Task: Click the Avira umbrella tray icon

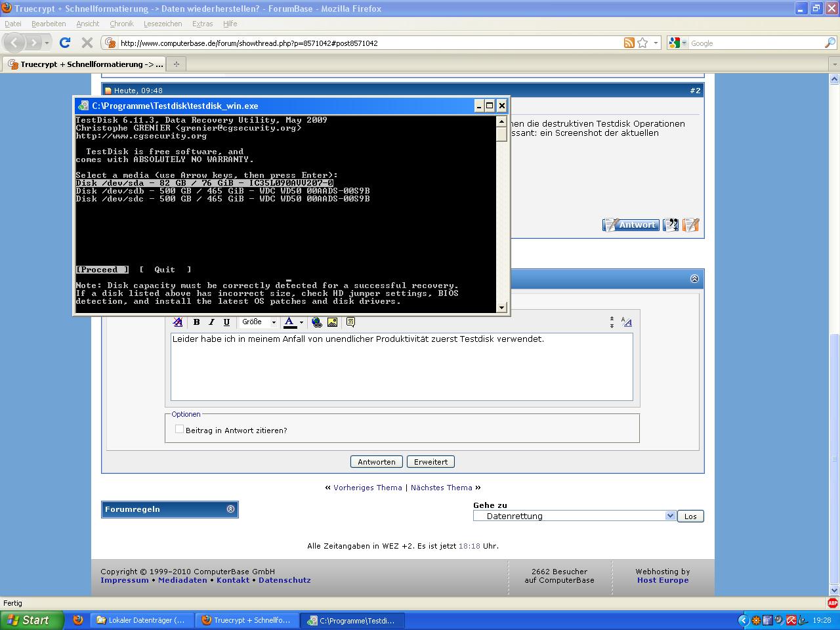Action: coord(791,620)
